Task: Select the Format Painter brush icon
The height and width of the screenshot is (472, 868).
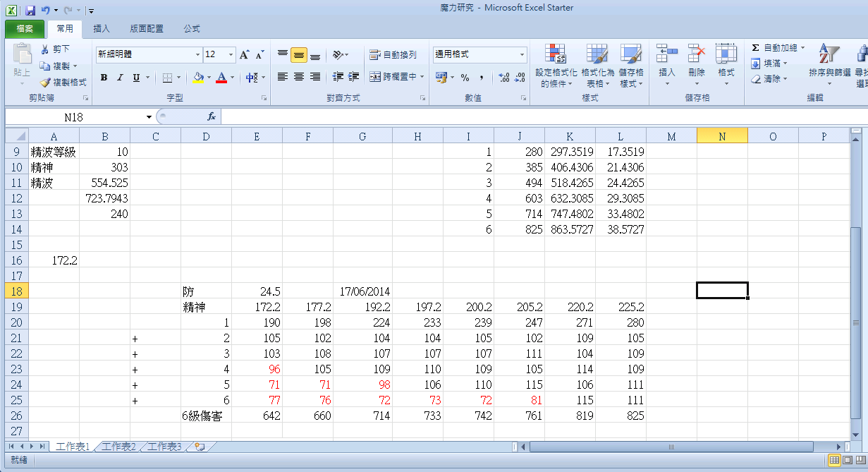Action: [45, 83]
